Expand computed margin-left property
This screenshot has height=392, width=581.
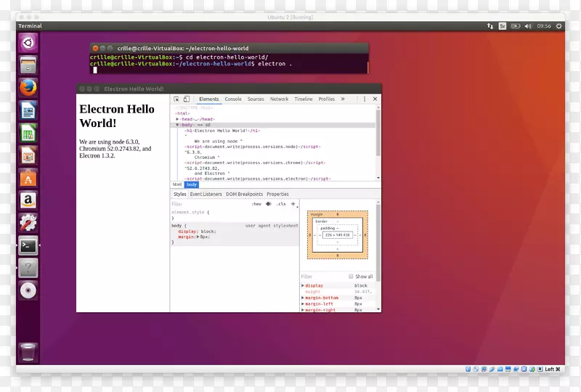click(303, 304)
